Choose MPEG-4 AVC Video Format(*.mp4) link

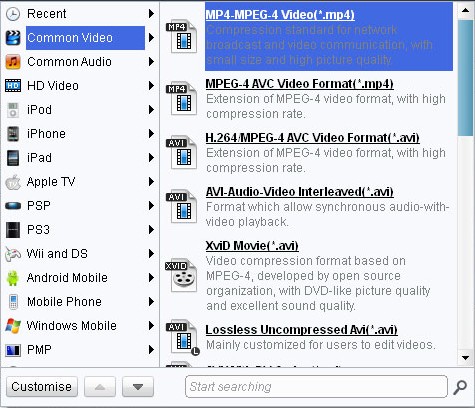(x=299, y=84)
